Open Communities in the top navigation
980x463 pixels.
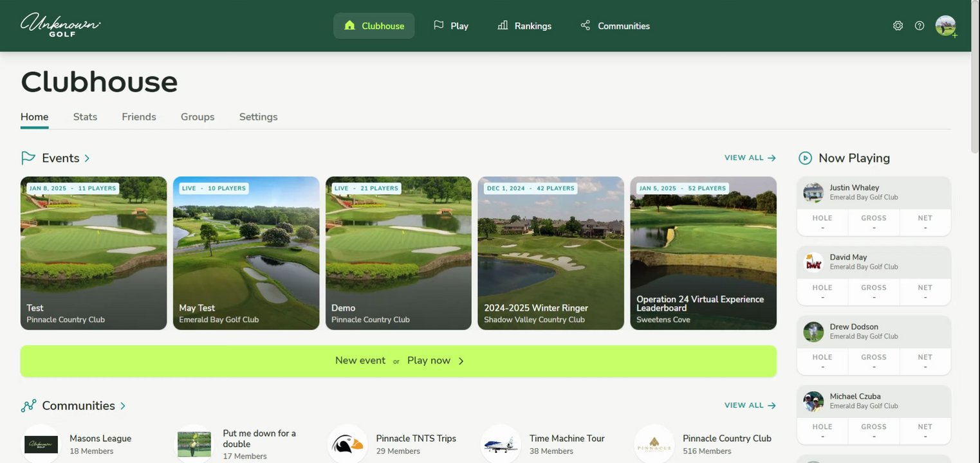(x=615, y=26)
